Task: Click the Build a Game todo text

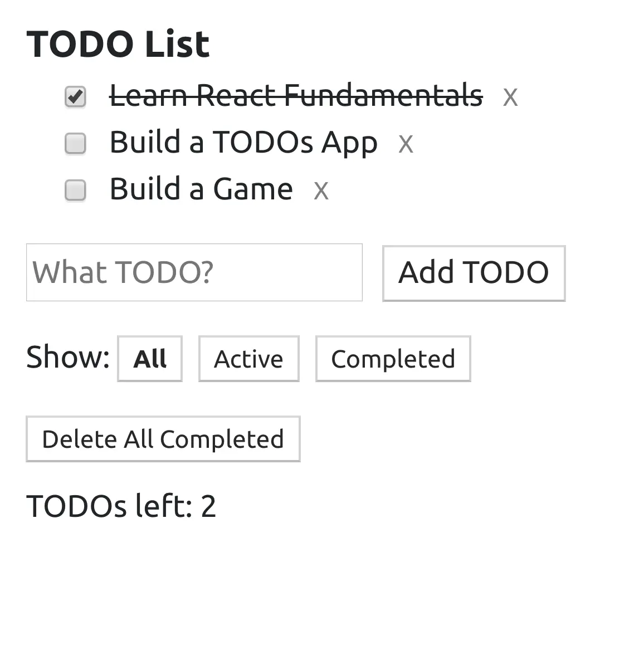Action: 201,189
